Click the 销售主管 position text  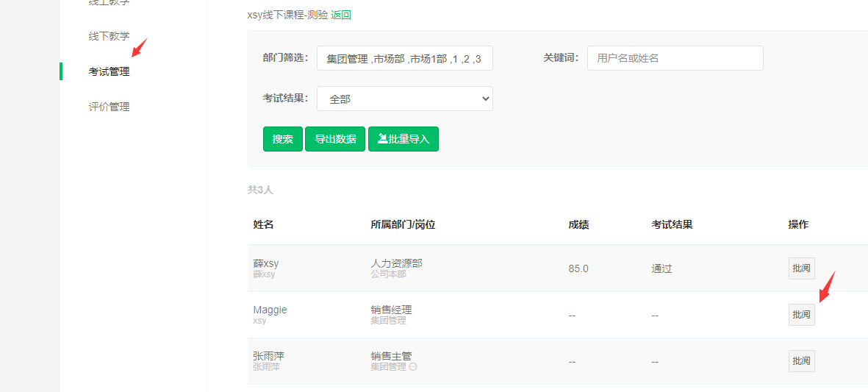[392, 356]
